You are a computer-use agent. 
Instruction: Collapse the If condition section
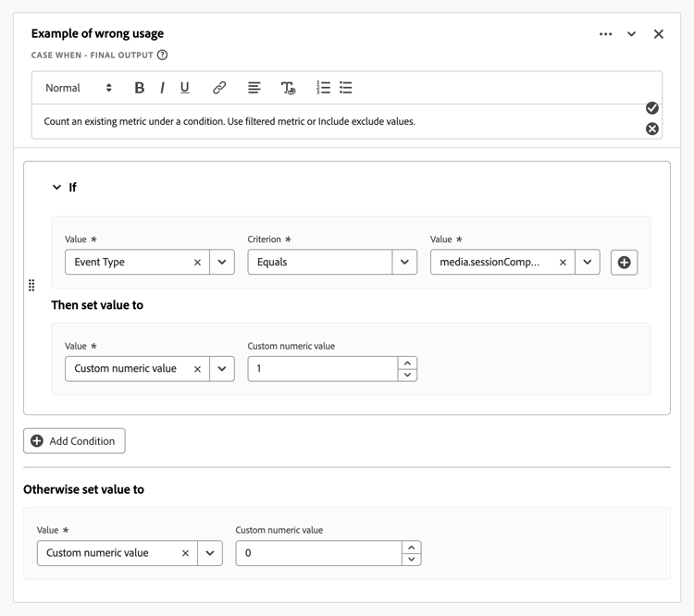(57, 188)
